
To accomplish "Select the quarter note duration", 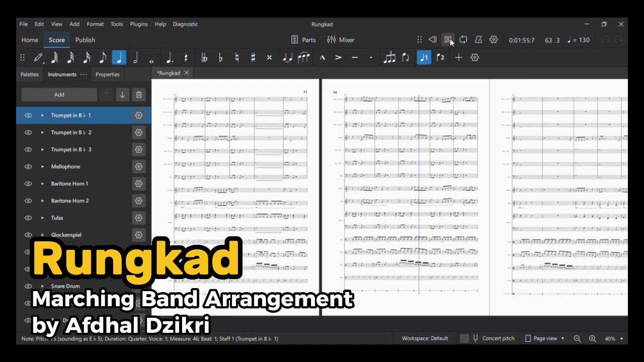I will (119, 58).
